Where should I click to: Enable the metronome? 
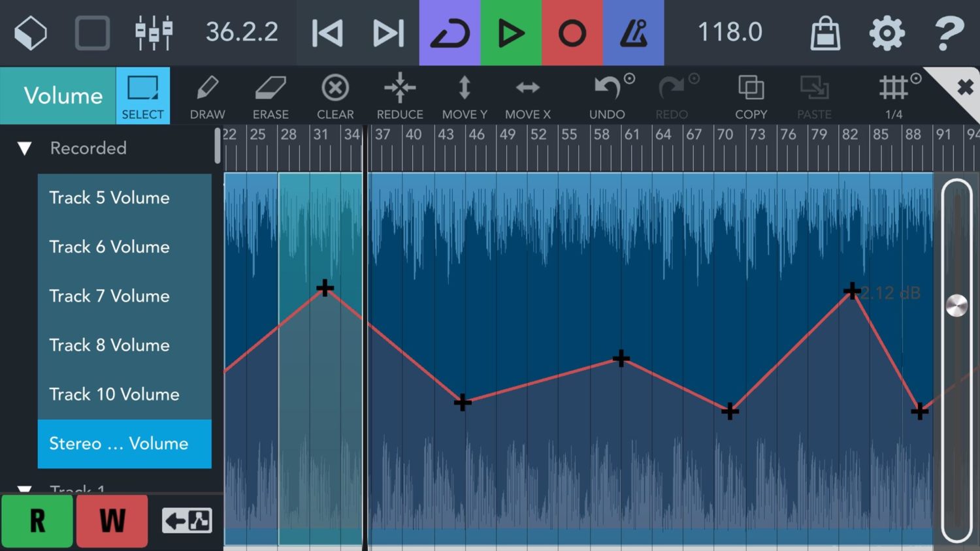click(x=633, y=32)
